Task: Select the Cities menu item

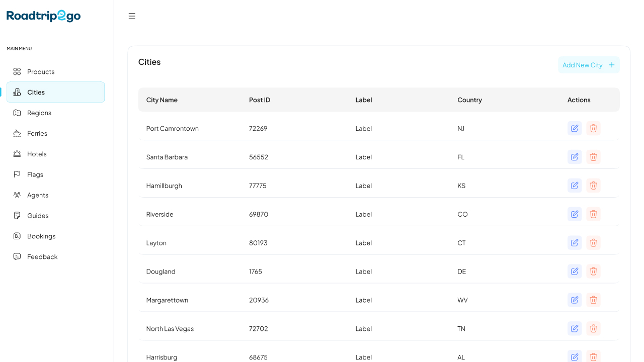Action: tap(55, 92)
